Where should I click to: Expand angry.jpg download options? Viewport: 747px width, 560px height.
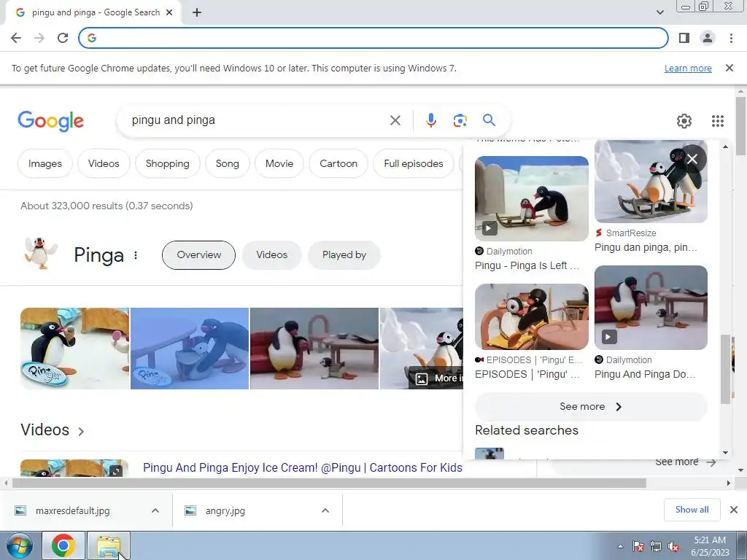coord(325,510)
